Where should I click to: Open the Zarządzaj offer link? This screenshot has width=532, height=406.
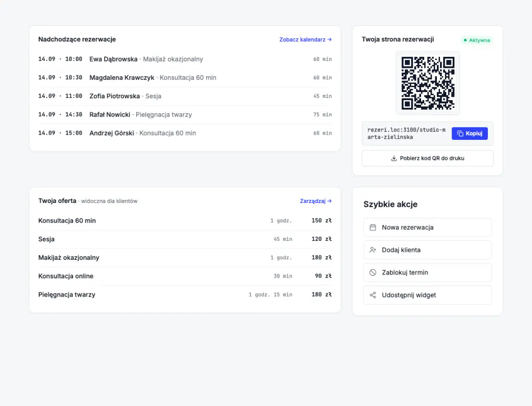[315, 201]
